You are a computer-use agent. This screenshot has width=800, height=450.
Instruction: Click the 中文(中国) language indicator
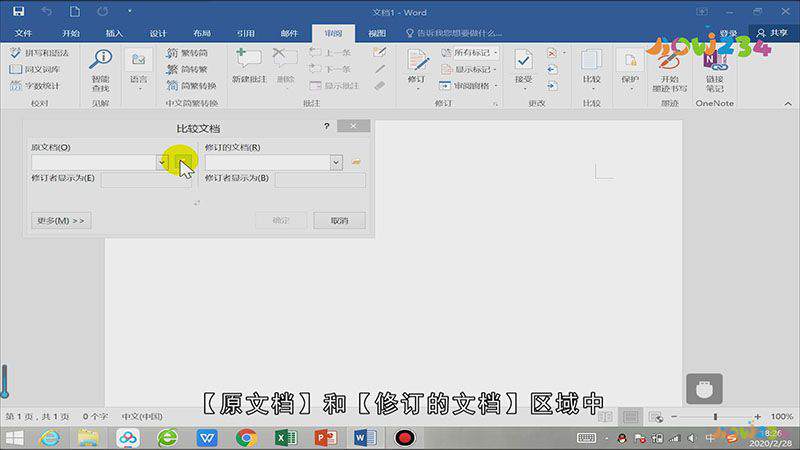click(x=142, y=416)
